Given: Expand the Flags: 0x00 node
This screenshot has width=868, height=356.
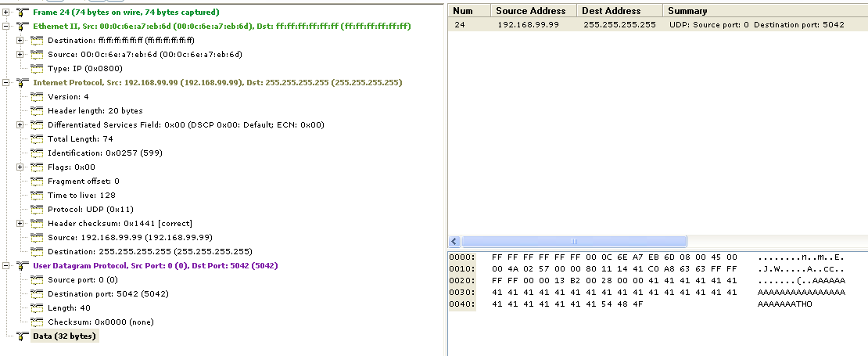Looking at the screenshot, I should click(20, 167).
